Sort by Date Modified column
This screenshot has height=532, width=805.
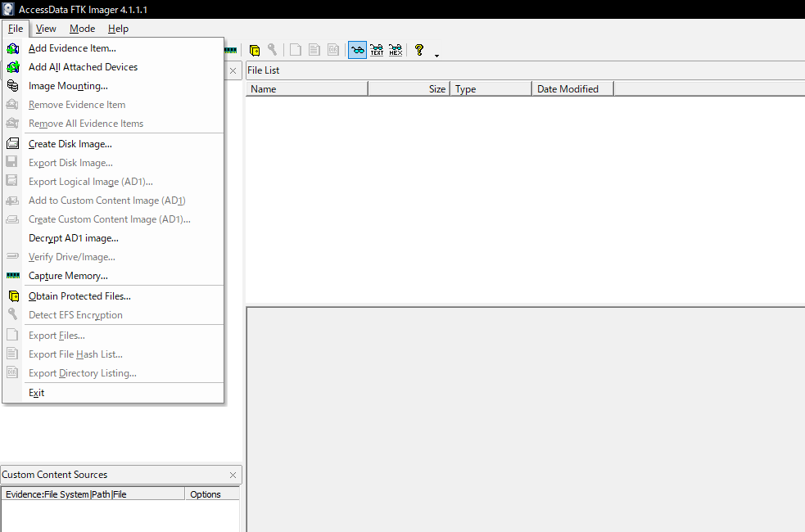click(573, 88)
